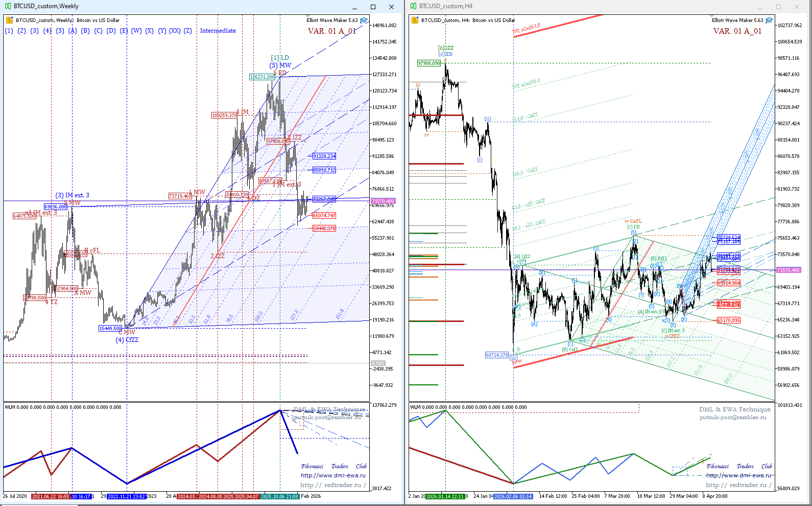
Task: Choose the (XX) wave label
Action: tap(175, 31)
